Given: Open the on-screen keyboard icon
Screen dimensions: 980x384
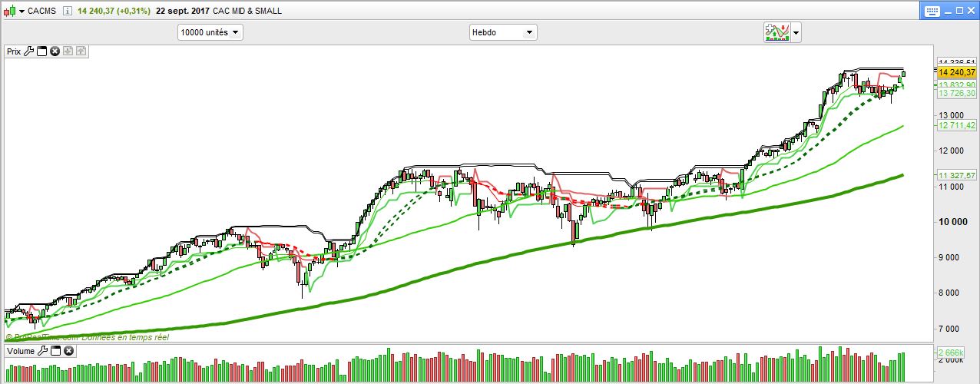Looking at the screenshot, I should tap(933, 12).
